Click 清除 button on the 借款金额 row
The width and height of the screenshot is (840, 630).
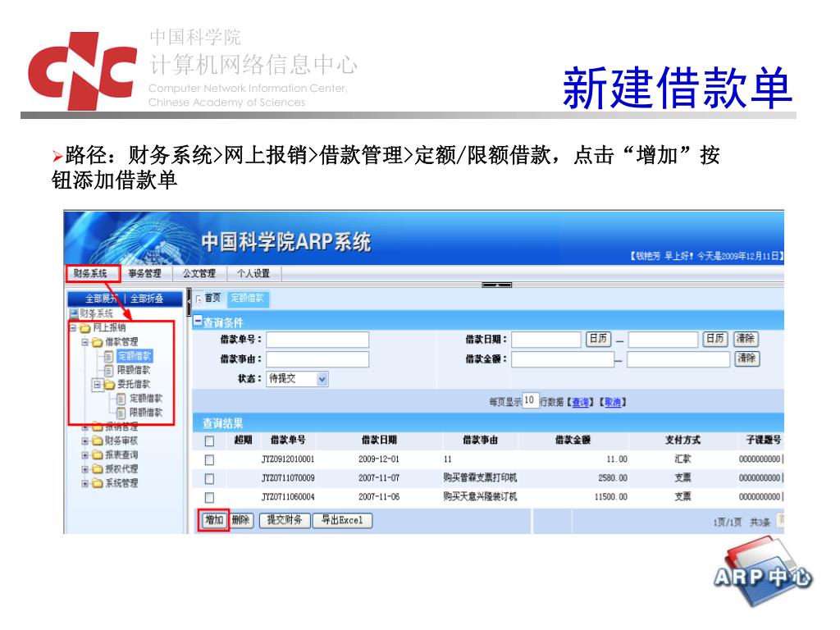click(746, 358)
